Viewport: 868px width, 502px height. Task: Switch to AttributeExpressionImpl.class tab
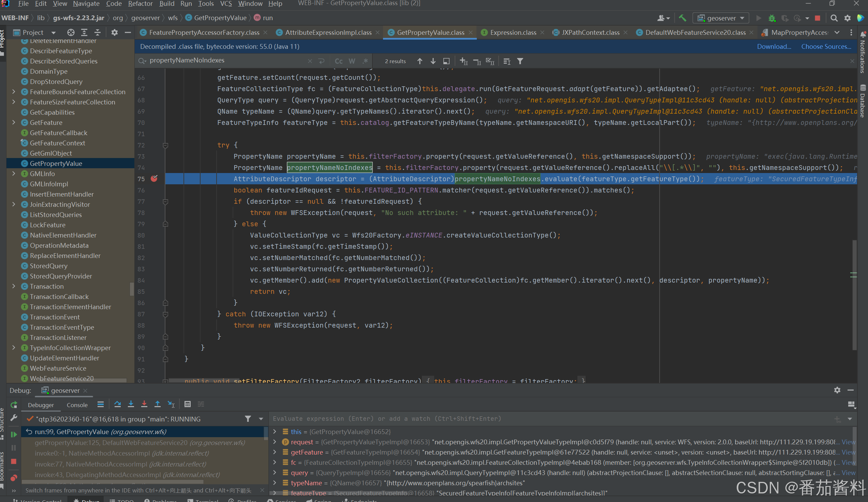pyautogui.click(x=328, y=32)
